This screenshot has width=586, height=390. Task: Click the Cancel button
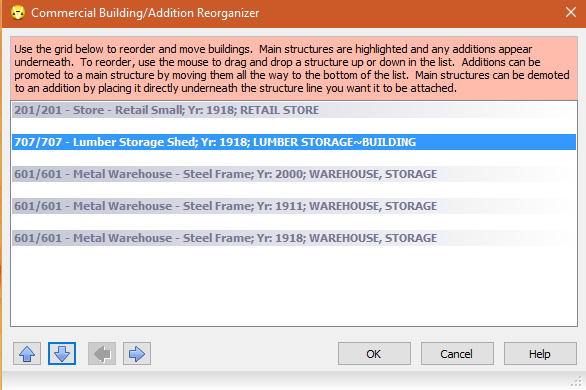457,353
